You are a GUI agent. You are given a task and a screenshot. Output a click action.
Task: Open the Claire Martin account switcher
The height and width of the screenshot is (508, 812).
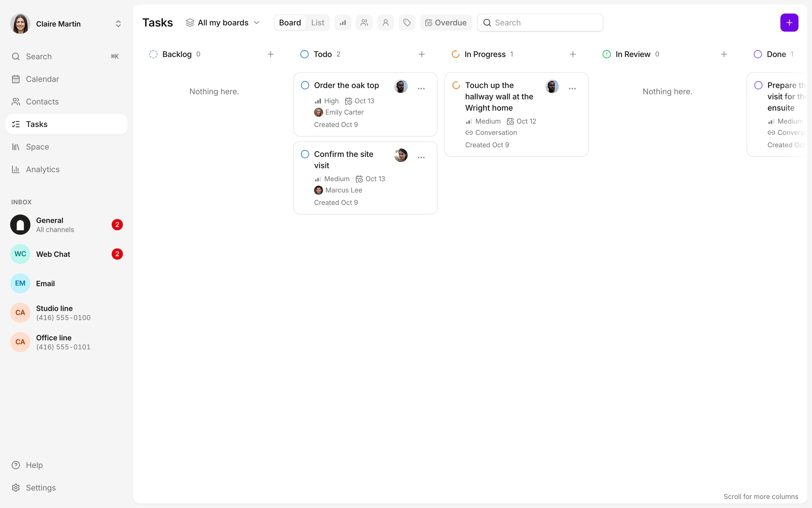pos(67,24)
